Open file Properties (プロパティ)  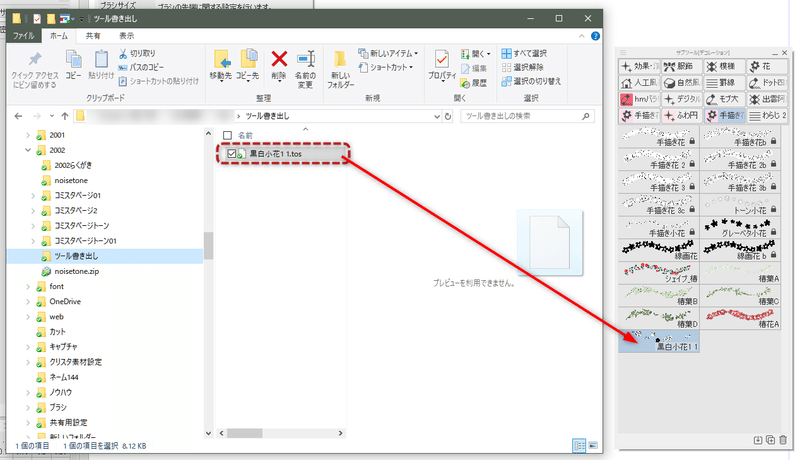[x=442, y=64]
